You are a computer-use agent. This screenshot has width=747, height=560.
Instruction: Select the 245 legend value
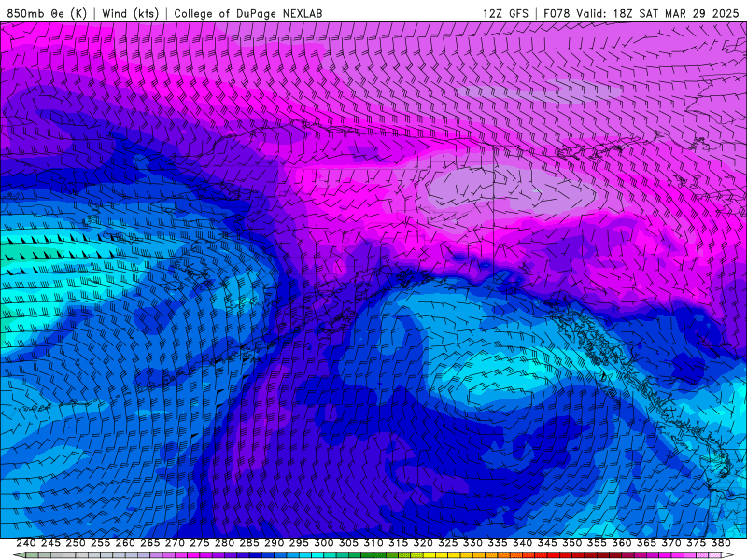point(50,543)
